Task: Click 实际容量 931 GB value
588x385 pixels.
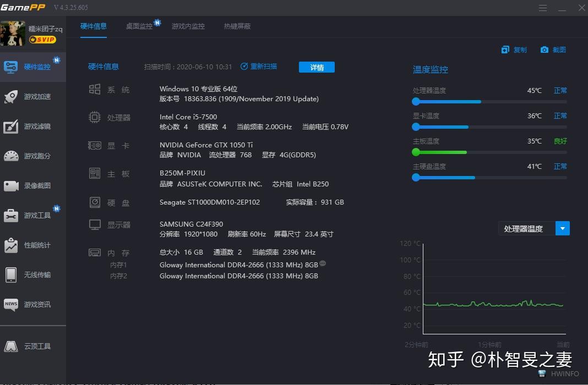Action: pos(314,202)
